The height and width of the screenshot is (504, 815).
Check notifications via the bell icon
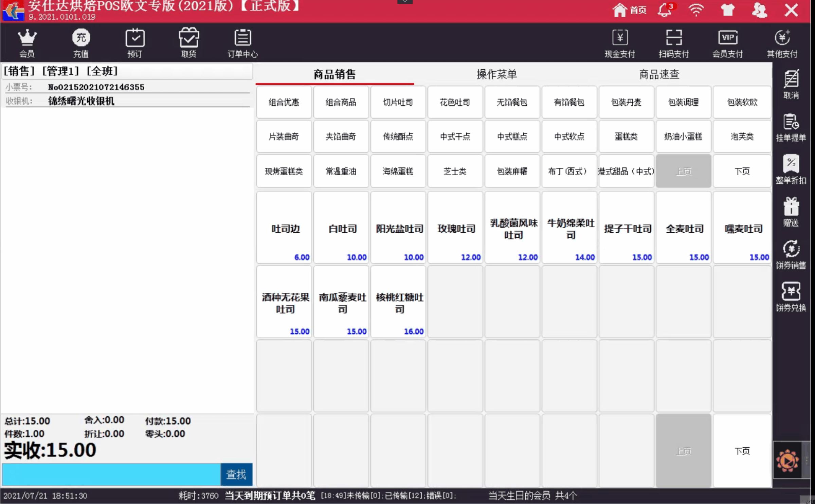tap(665, 10)
